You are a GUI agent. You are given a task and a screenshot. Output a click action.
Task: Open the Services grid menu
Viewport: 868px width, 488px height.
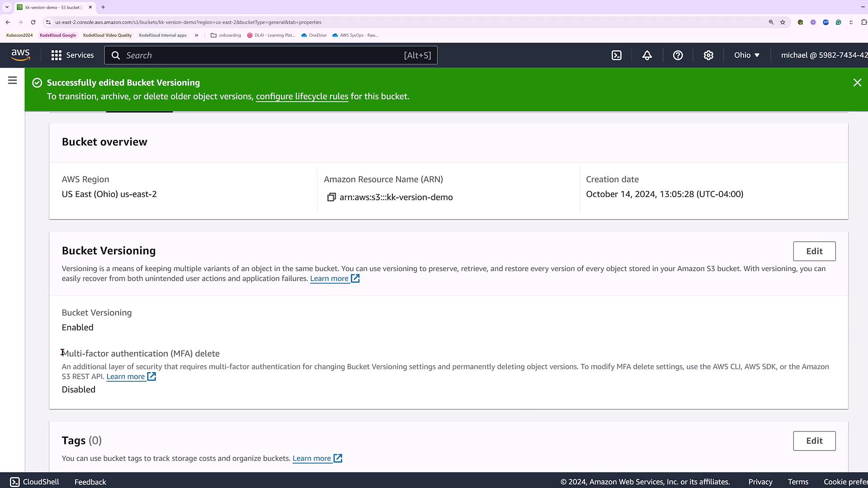[72, 55]
